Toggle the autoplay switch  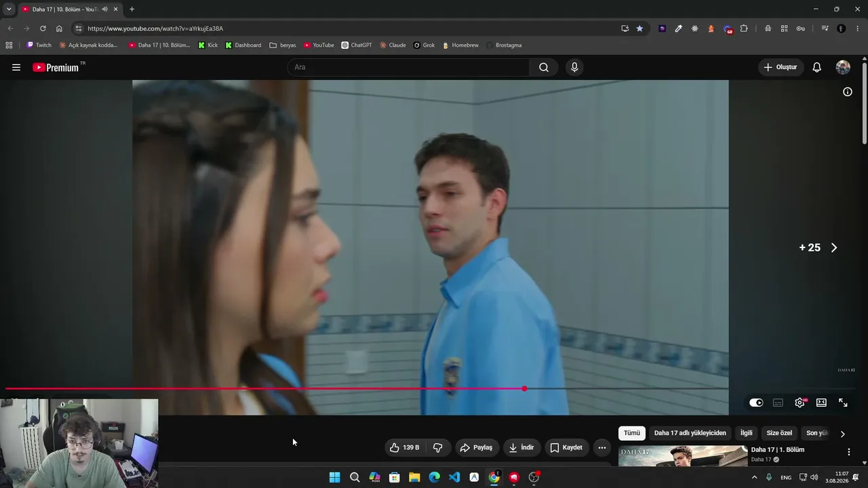pyautogui.click(x=756, y=403)
